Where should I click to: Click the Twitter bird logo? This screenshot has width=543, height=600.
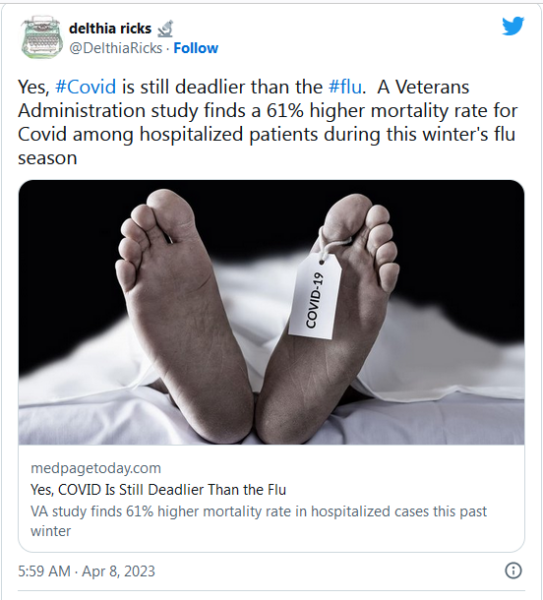[x=513, y=26]
